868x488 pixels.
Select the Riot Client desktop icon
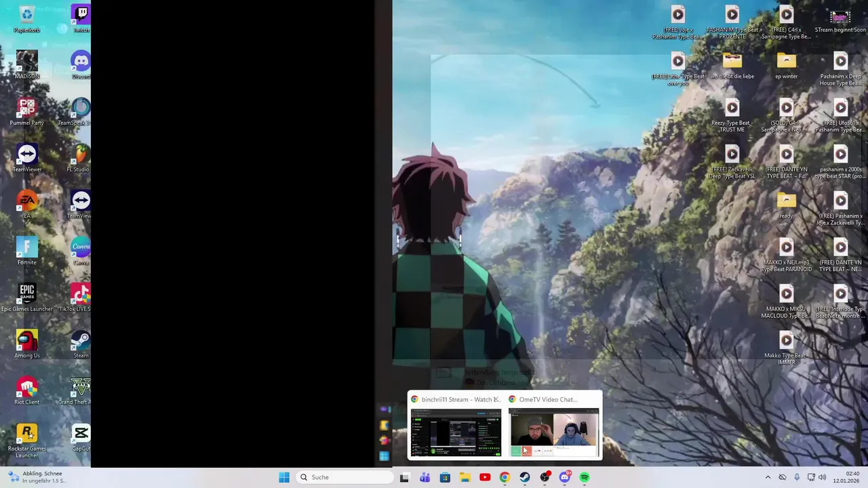click(27, 390)
